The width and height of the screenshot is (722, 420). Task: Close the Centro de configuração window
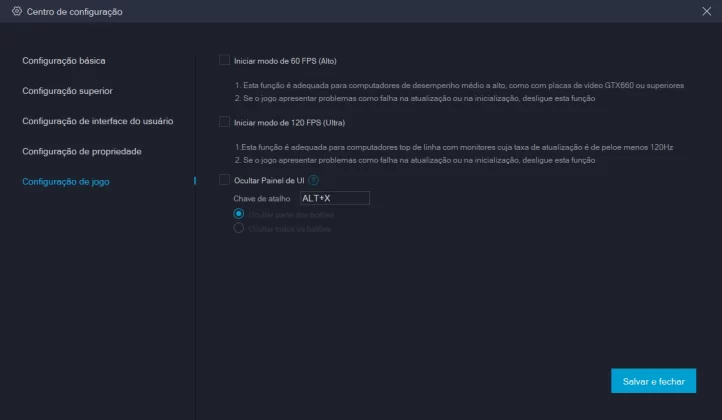pos(706,11)
